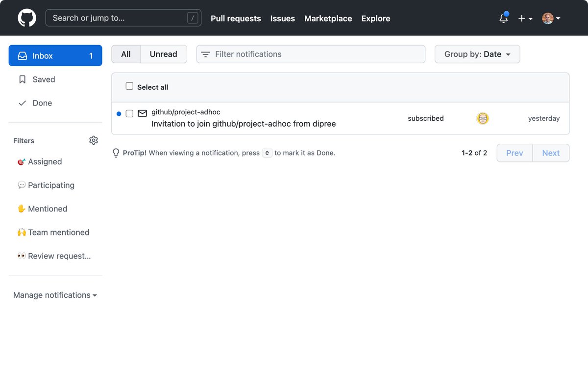Click the Next pagination button
The width and height of the screenshot is (588, 368).
(x=551, y=153)
